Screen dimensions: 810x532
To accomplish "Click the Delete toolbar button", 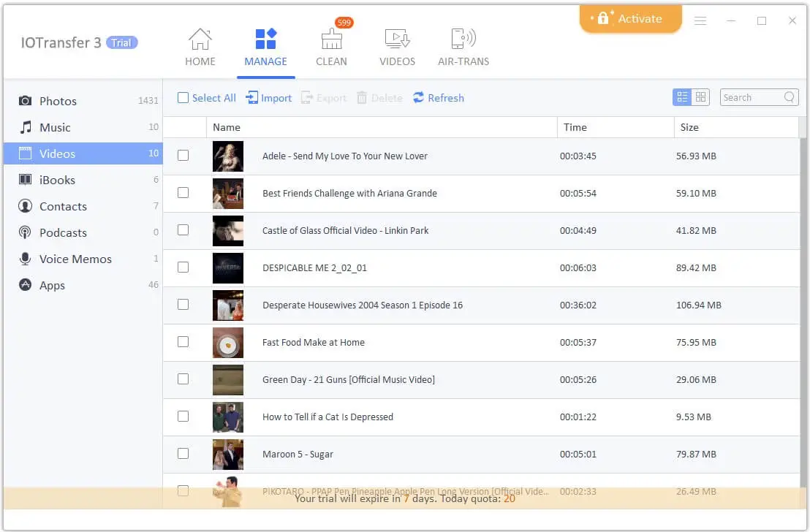I will 379,98.
